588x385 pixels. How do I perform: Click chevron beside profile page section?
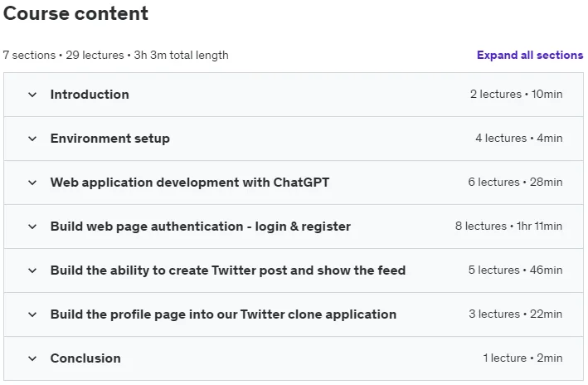point(32,314)
